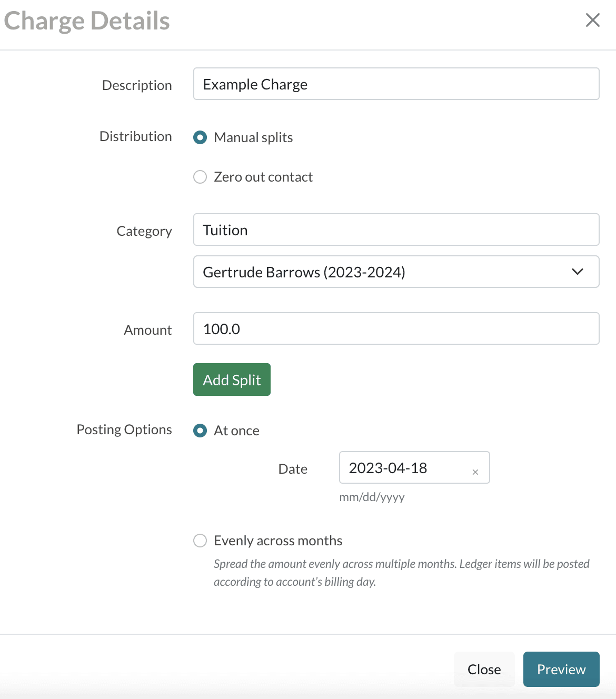Click the Distribution section label
This screenshot has height=699, width=616.
(135, 136)
